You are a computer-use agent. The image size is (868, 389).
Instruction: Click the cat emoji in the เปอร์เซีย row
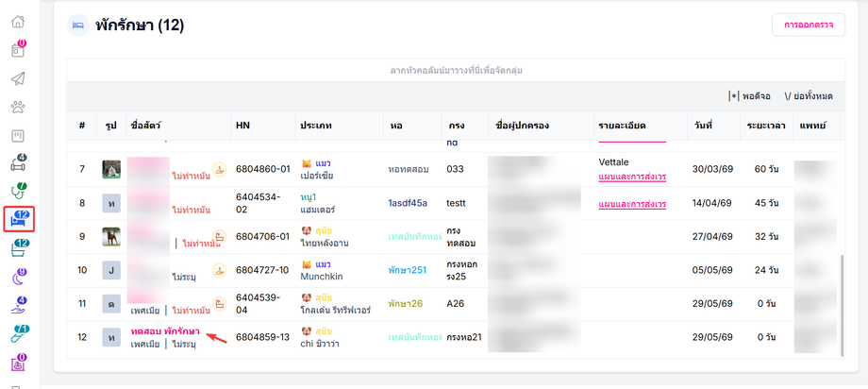pyautogui.click(x=306, y=164)
